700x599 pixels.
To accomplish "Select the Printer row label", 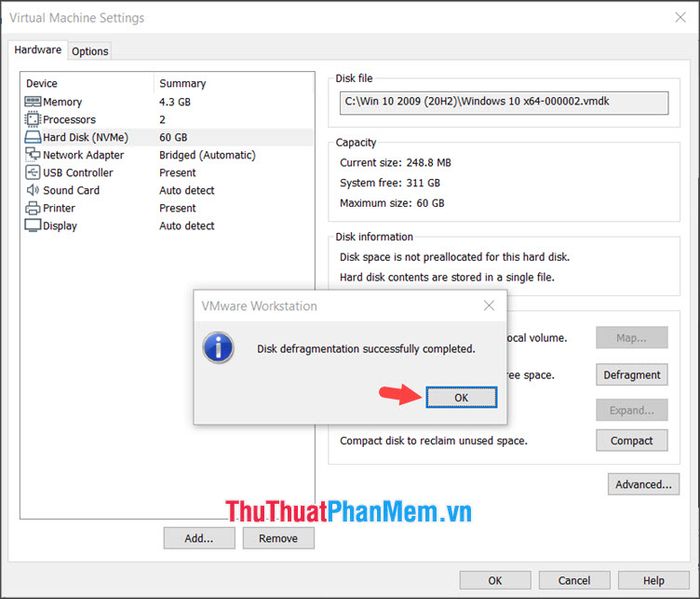I will tap(59, 208).
